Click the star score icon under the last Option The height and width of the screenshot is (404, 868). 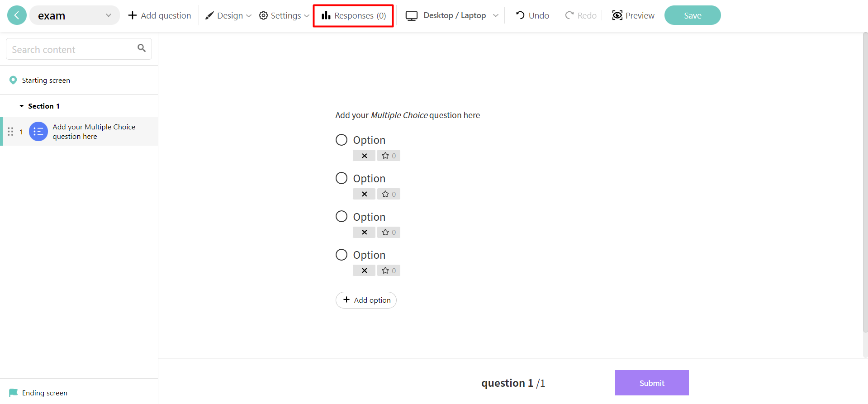click(x=388, y=270)
